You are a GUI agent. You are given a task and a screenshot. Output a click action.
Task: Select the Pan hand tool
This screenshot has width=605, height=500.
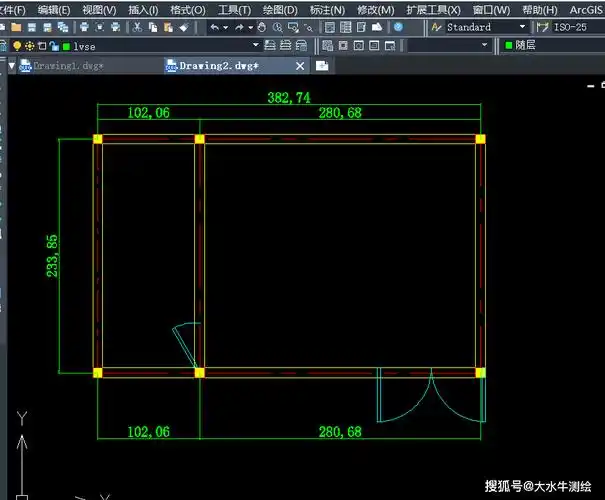261,27
